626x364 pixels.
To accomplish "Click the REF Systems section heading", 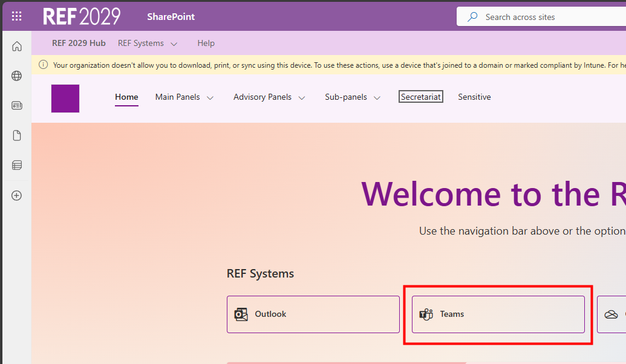I will click(260, 274).
